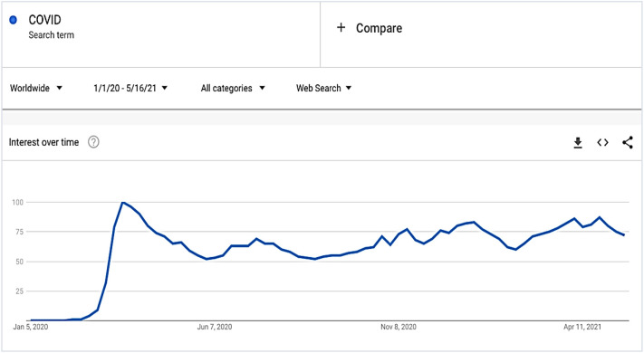The height and width of the screenshot is (353, 644).
Task: Expand the Worldwide region dropdown
Action: 36,88
